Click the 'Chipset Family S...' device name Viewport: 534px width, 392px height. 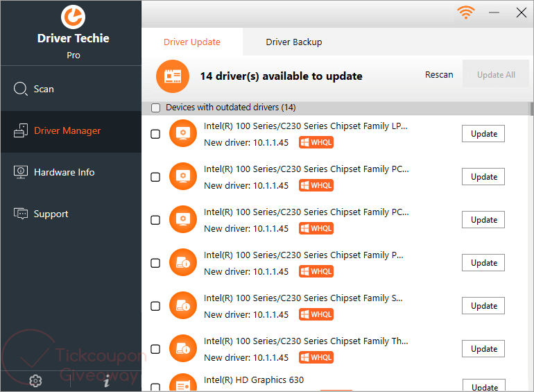pyautogui.click(x=303, y=298)
